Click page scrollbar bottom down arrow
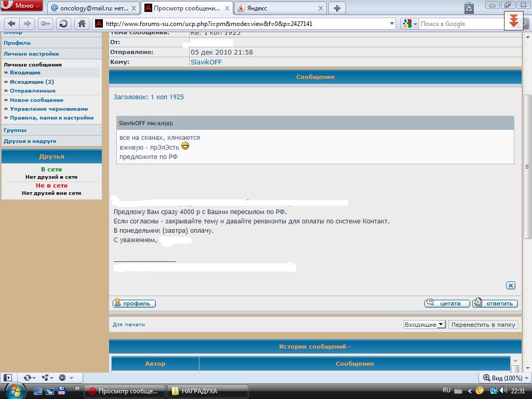The width and height of the screenshot is (532, 399). [x=528, y=368]
